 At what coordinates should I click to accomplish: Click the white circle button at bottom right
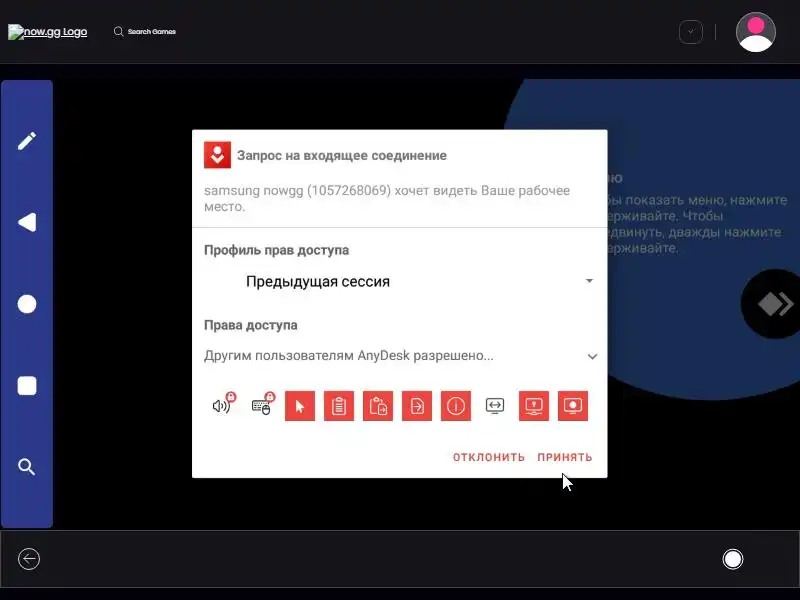coord(733,559)
